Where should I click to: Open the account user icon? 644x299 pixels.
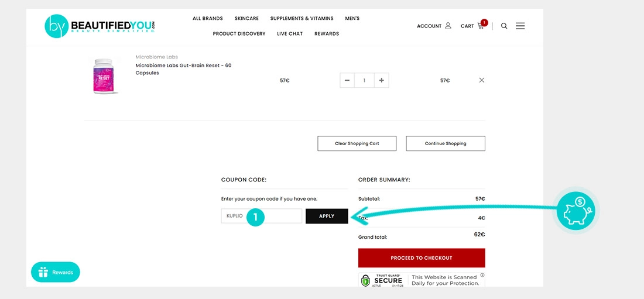pyautogui.click(x=448, y=26)
